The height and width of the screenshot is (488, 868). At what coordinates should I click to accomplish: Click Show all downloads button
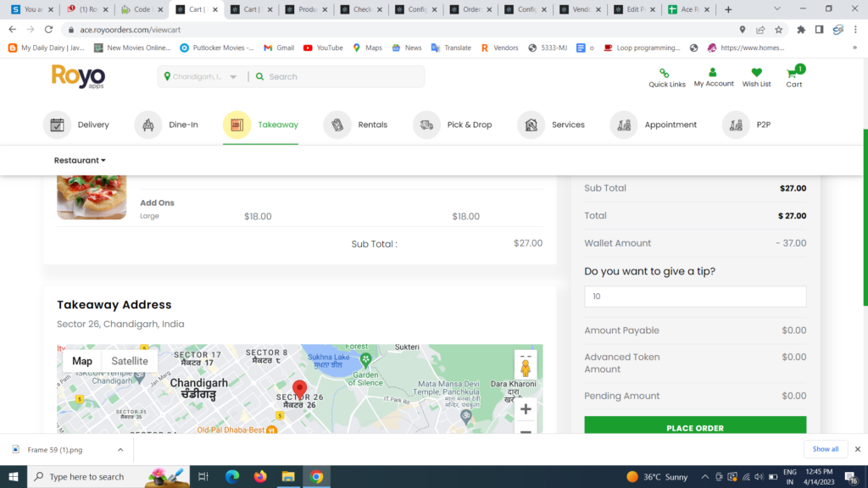tap(825, 449)
